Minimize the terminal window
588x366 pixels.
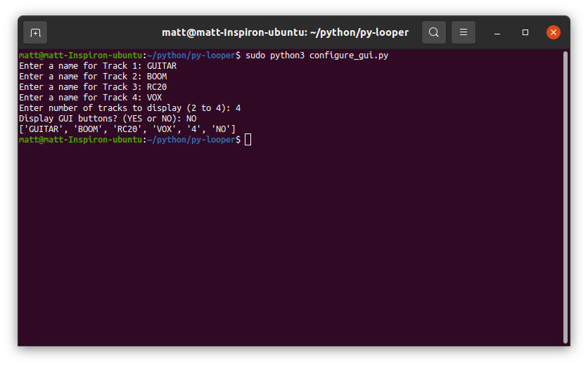click(497, 32)
